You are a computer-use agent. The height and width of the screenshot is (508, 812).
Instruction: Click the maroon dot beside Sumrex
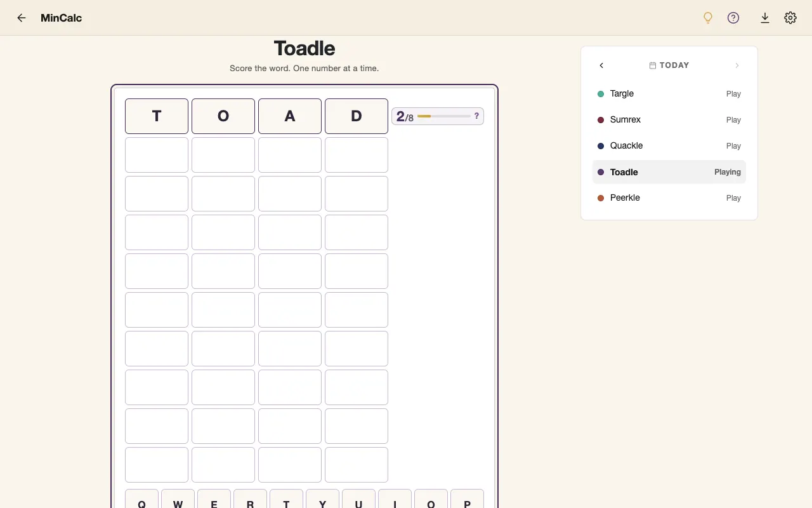601,120
